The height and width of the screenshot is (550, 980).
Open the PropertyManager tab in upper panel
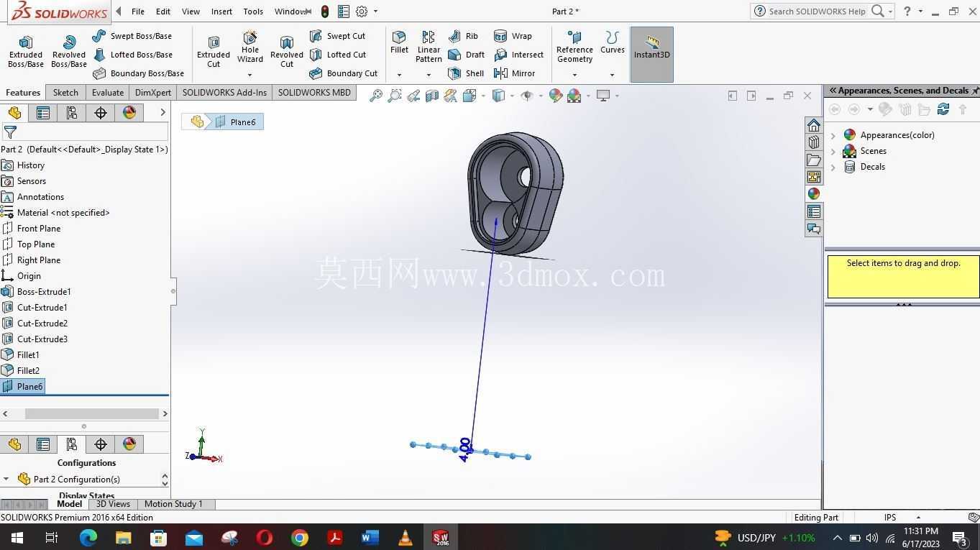pyautogui.click(x=43, y=113)
